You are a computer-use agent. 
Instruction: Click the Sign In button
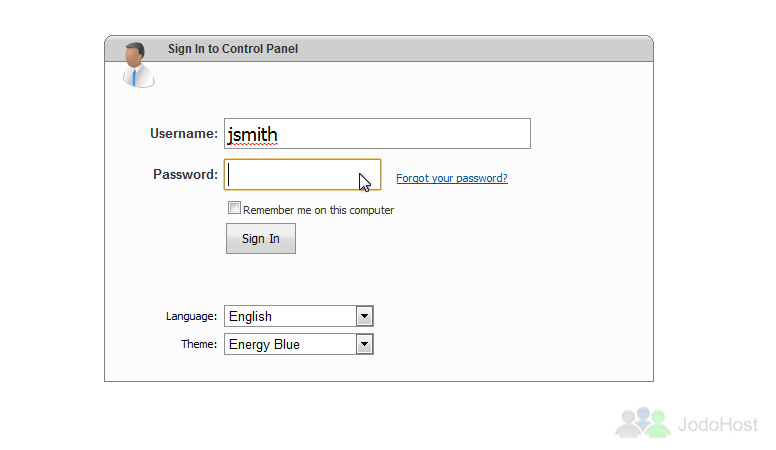coord(261,239)
